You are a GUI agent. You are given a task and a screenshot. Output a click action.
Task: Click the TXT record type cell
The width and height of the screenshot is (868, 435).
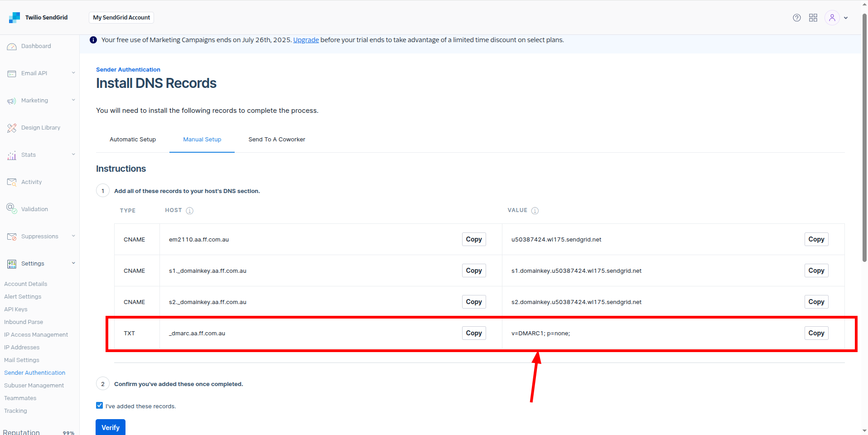(137, 333)
